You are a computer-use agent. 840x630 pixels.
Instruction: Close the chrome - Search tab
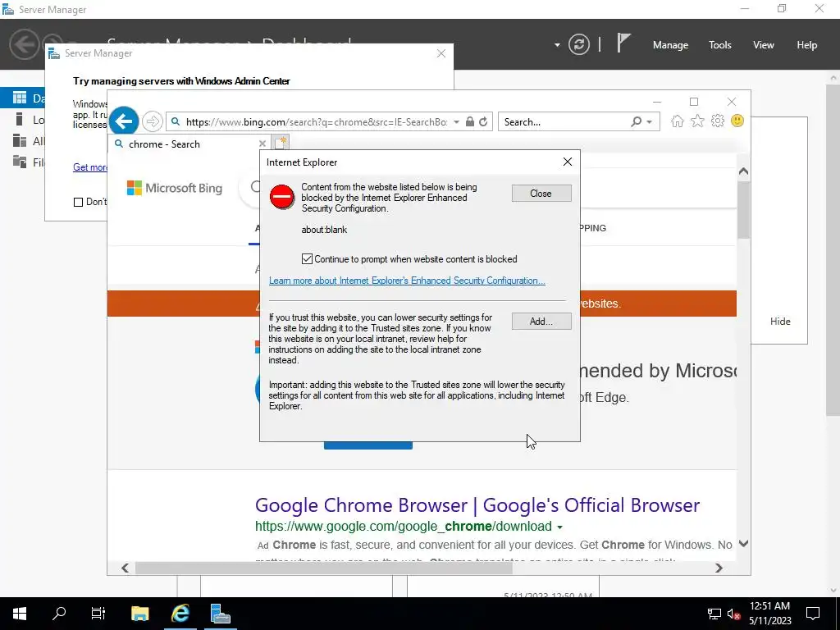(262, 144)
